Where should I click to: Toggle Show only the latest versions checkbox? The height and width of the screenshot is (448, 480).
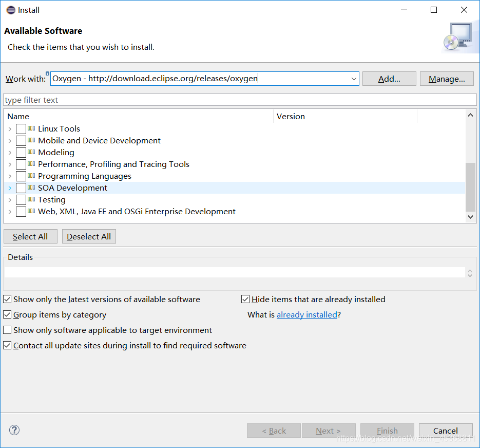click(x=7, y=299)
